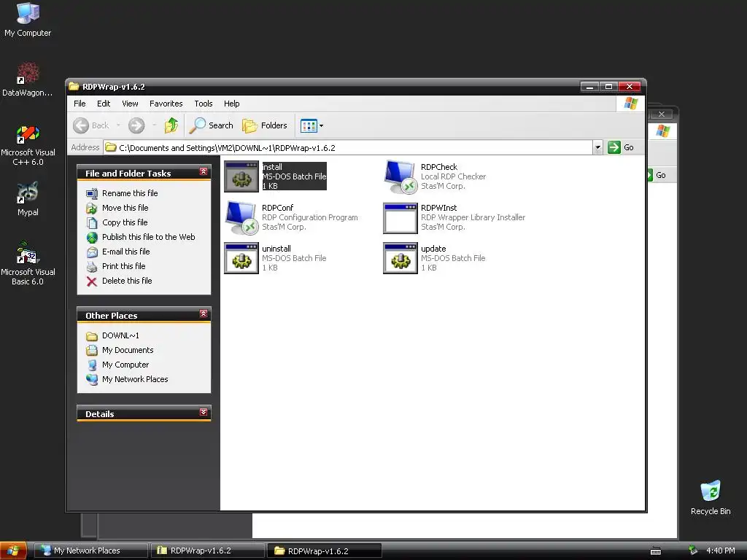Open the Forward history dropdown arrow
The image size is (747, 560).
click(x=155, y=125)
